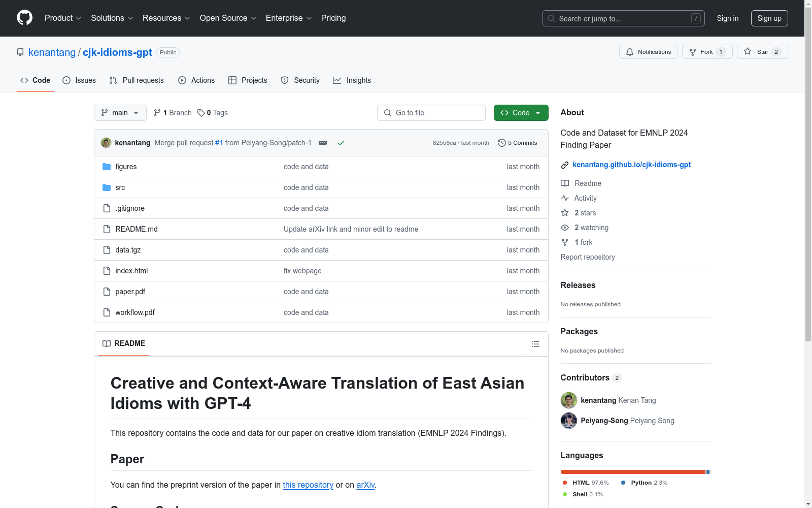812x508 pixels.
Task: Click the workflow.pdf file icon
Action: (107, 312)
